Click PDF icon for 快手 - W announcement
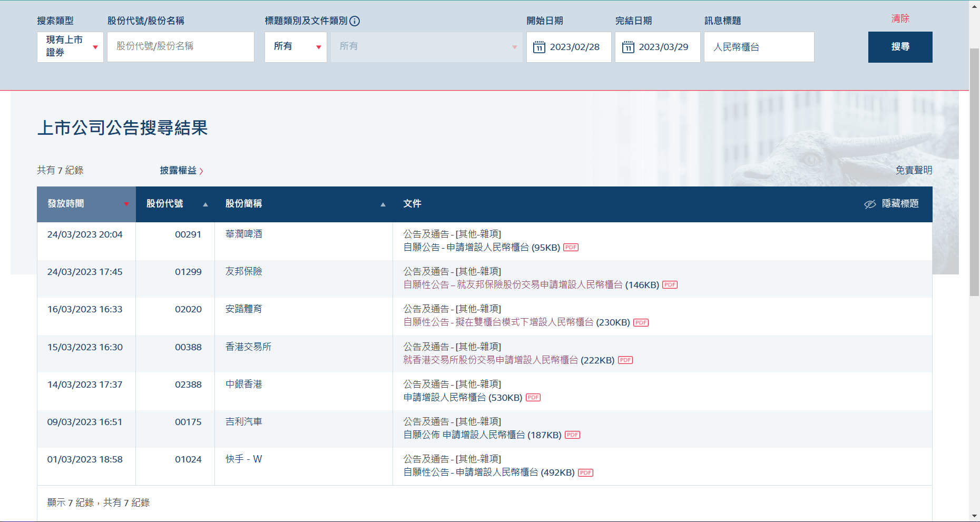 coord(585,473)
